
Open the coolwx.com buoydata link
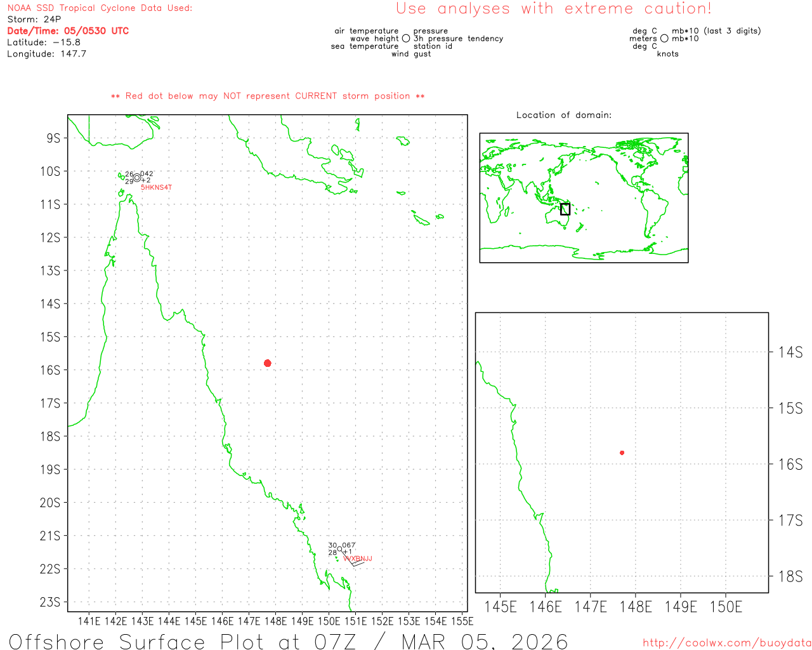(727, 643)
